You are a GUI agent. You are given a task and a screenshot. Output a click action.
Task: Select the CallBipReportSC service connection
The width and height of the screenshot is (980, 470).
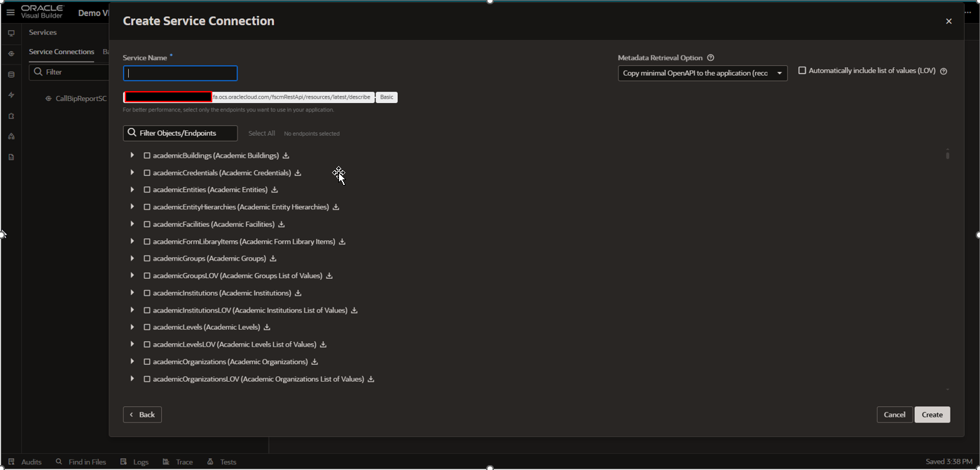[x=81, y=99]
